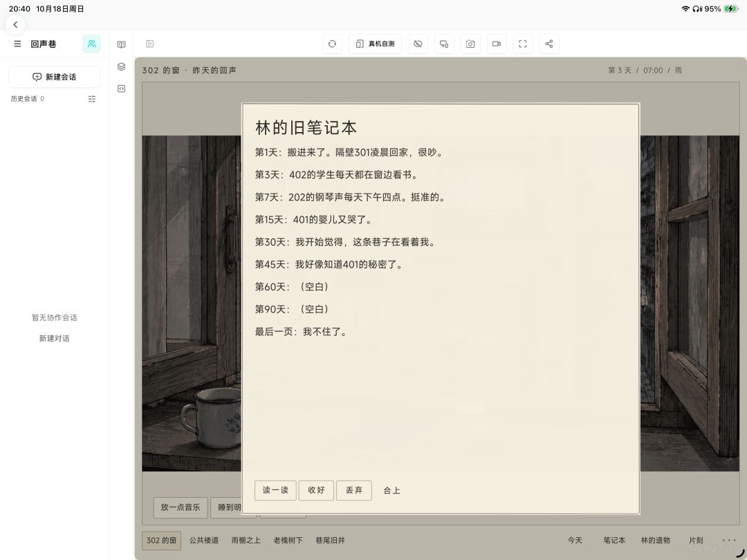Click the 新建对话 link
The height and width of the screenshot is (560, 747).
(55, 339)
